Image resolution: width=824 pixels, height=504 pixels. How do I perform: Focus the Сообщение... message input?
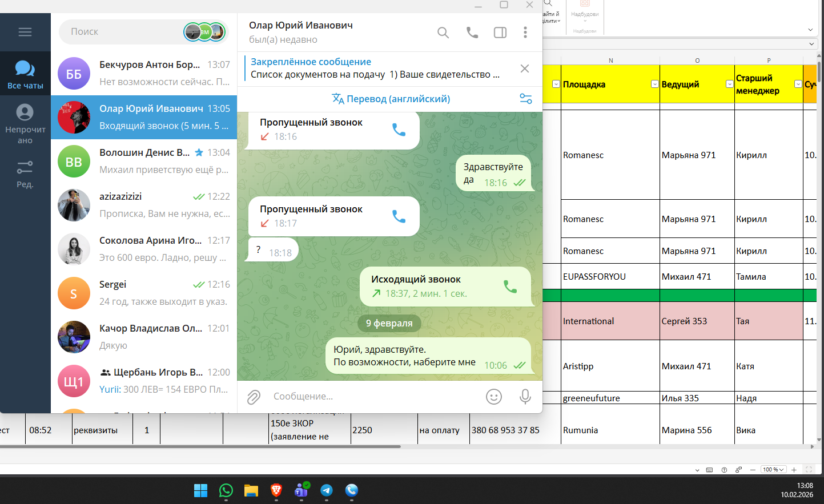coord(374,396)
